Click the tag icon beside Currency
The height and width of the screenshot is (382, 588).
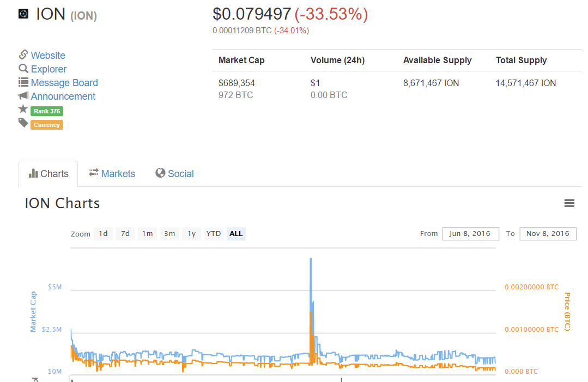point(23,123)
